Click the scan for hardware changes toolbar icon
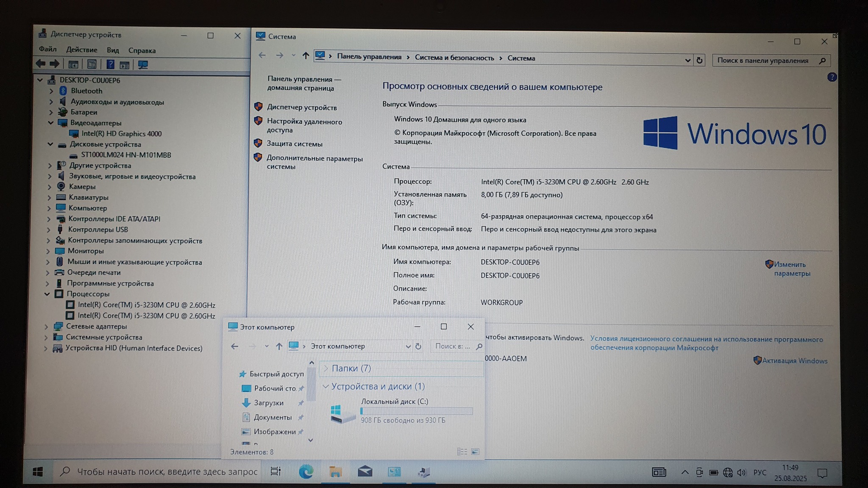868x488 pixels. click(143, 65)
